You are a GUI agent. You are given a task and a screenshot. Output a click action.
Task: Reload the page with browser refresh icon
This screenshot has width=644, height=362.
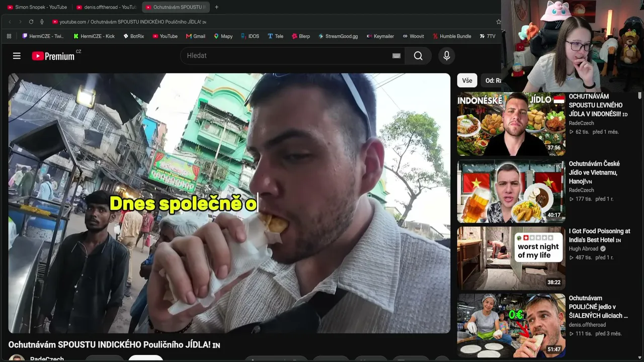pyautogui.click(x=31, y=22)
